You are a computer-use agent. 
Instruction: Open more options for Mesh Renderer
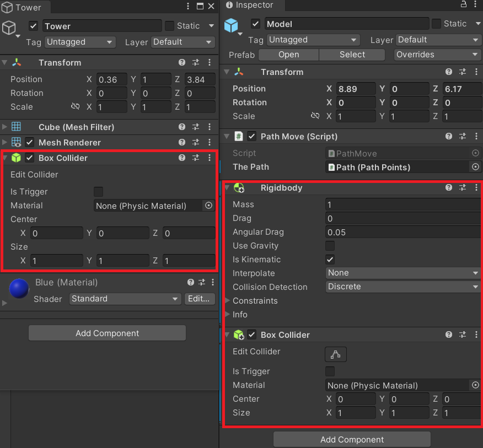pyautogui.click(x=210, y=142)
